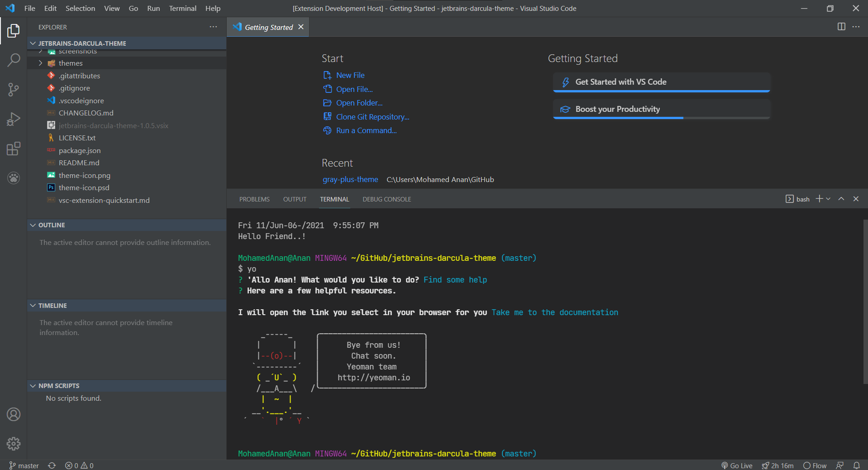This screenshot has height=470, width=868.
Task: Open the File menu
Action: pyautogui.click(x=30, y=8)
